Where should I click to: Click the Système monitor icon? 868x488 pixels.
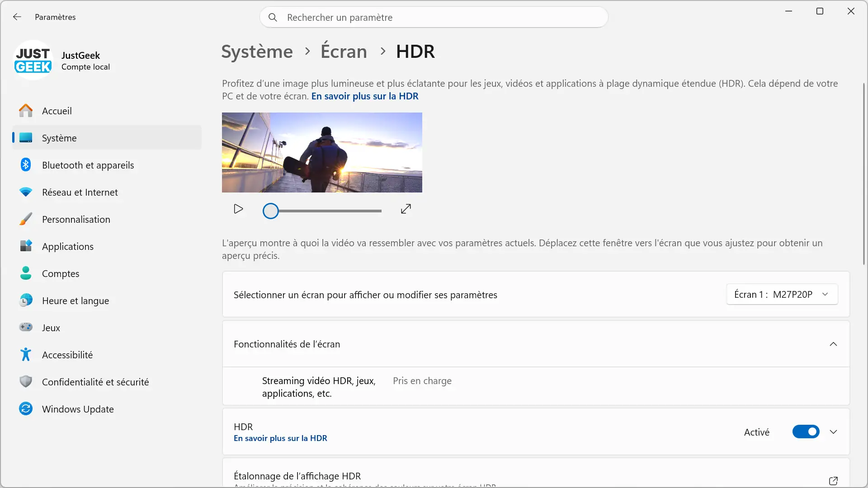pyautogui.click(x=26, y=138)
